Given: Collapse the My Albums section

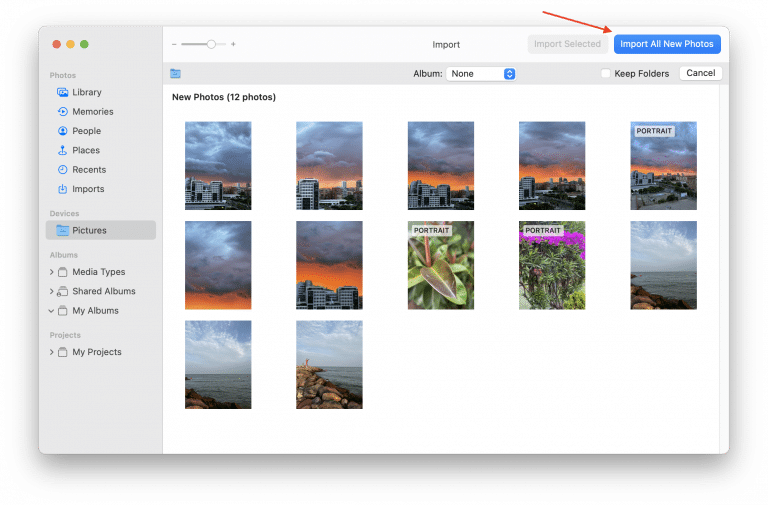Looking at the screenshot, I should tap(51, 311).
